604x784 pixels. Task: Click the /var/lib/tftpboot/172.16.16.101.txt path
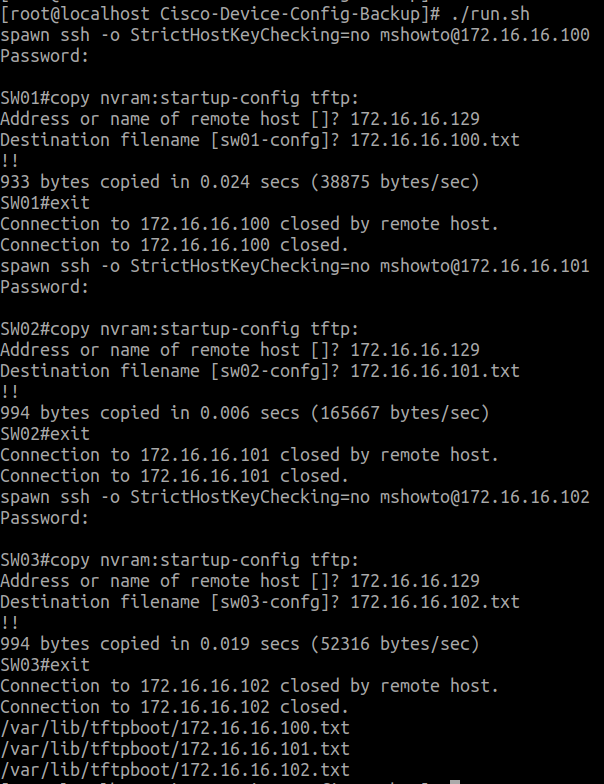[x=175, y=748]
